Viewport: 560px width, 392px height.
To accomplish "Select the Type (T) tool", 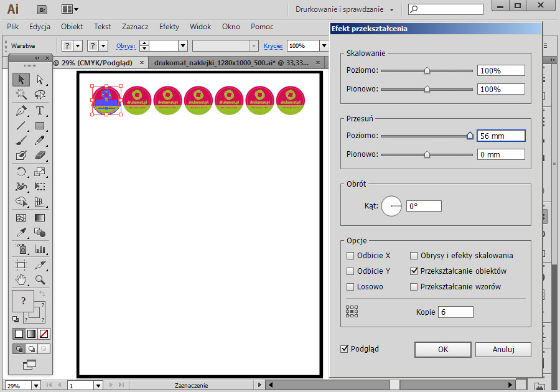I will click(40, 111).
